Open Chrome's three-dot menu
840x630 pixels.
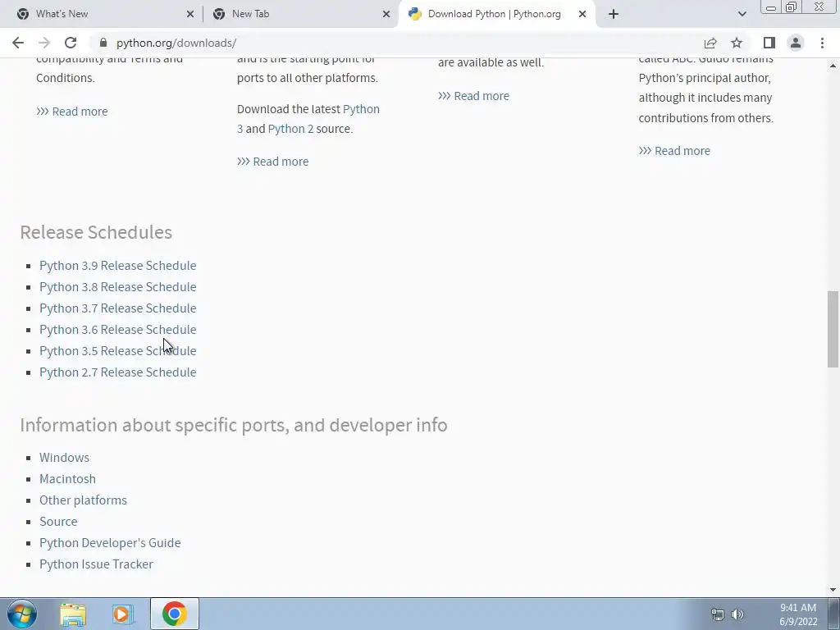coord(822,43)
